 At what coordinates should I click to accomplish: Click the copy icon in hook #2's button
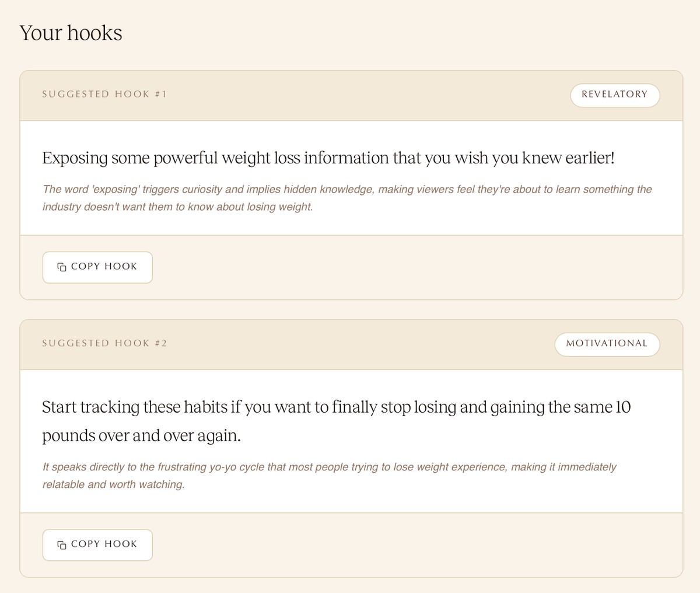tap(62, 545)
